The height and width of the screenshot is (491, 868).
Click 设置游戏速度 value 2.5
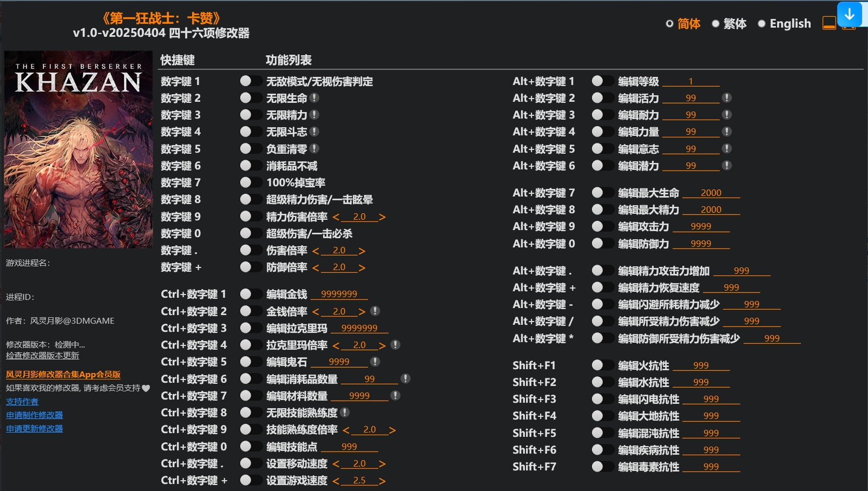359,480
